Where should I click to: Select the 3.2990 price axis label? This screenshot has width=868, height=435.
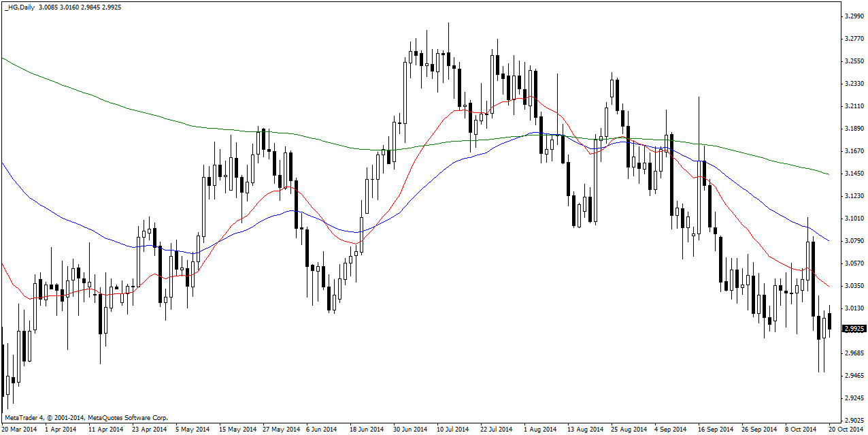[854, 16]
